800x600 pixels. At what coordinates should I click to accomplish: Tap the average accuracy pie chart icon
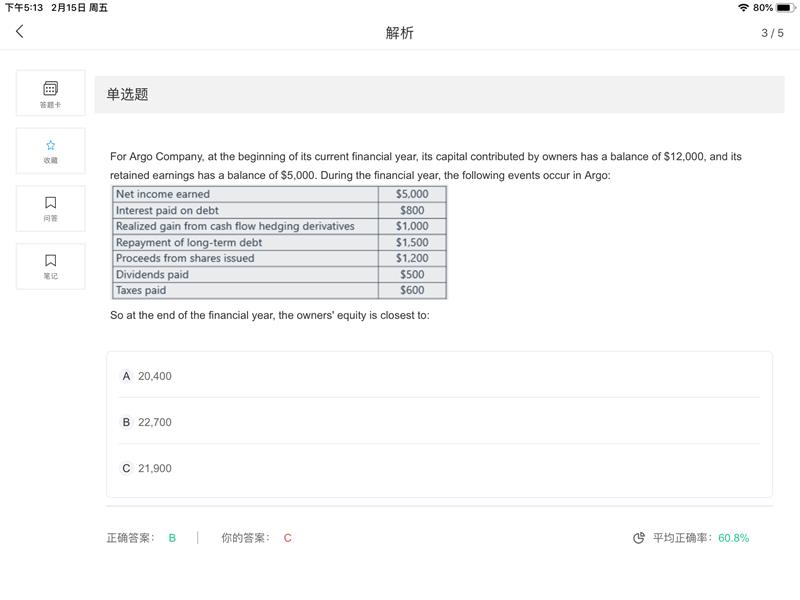(638, 538)
